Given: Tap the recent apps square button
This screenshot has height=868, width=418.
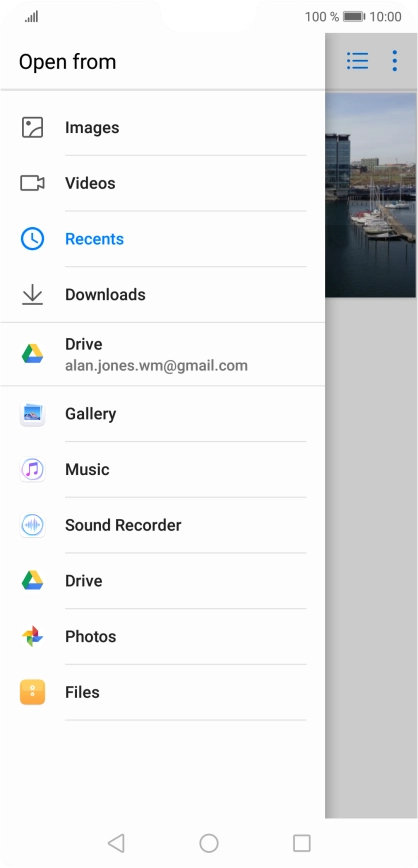Looking at the screenshot, I should click(x=302, y=843).
